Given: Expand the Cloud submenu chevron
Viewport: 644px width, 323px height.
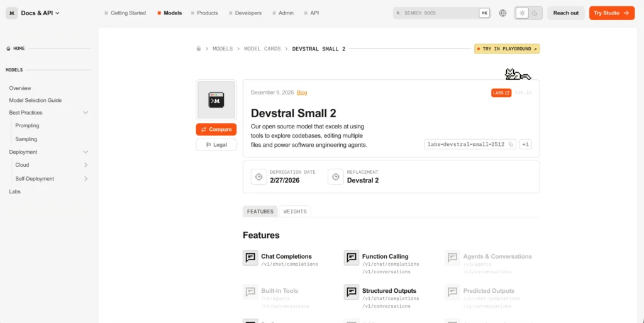Looking at the screenshot, I should 86,165.
